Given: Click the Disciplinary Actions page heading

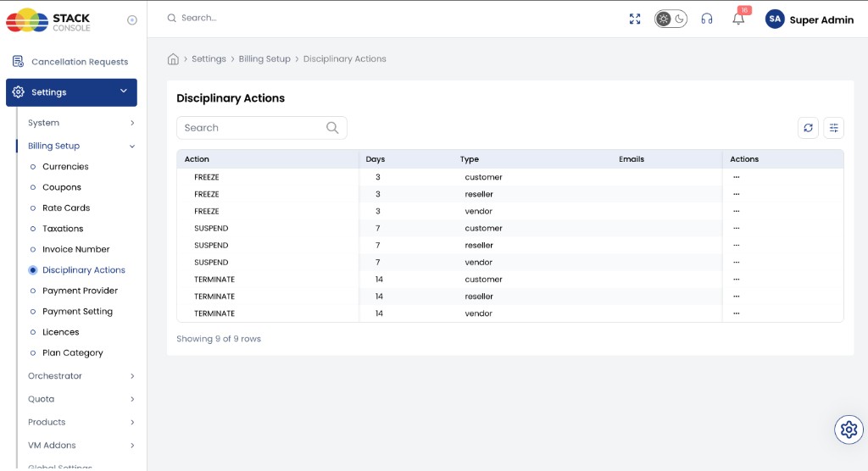Looking at the screenshot, I should pyautogui.click(x=231, y=98).
